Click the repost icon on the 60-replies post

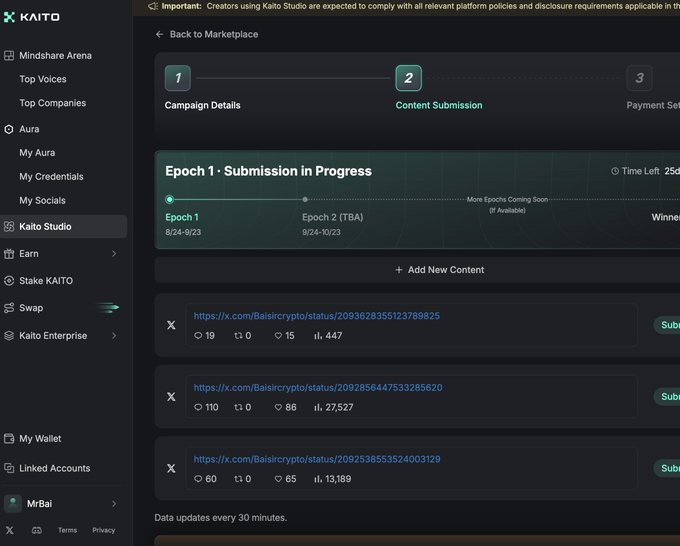click(238, 479)
